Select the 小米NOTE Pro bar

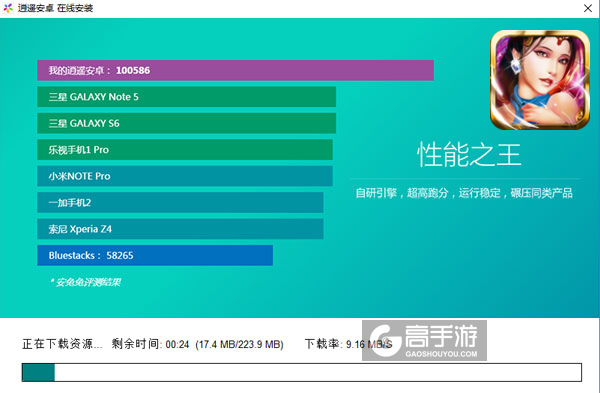[185, 176]
